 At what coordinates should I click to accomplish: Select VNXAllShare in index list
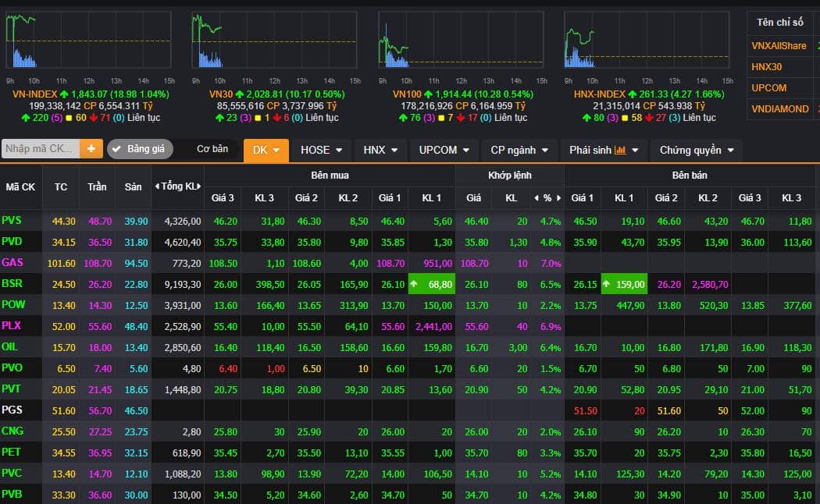pyautogui.click(x=779, y=46)
